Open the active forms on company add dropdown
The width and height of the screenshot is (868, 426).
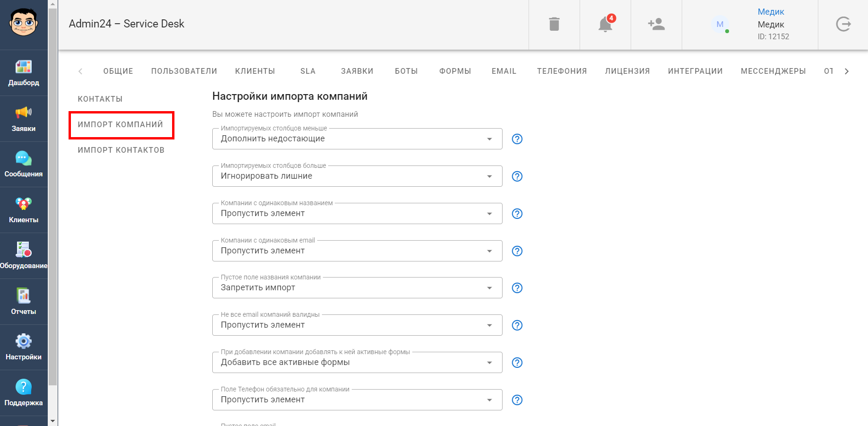[357, 363]
